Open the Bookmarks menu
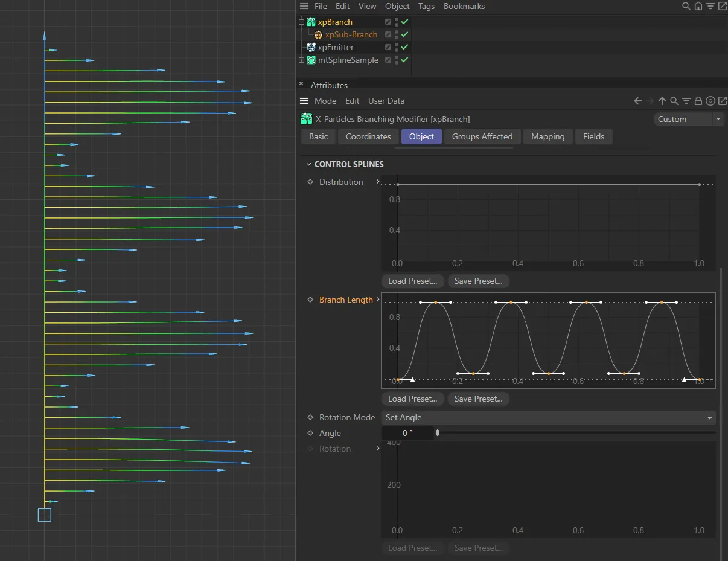The height and width of the screenshot is (561, 728). pyautogui.click(x=464, y=6)
